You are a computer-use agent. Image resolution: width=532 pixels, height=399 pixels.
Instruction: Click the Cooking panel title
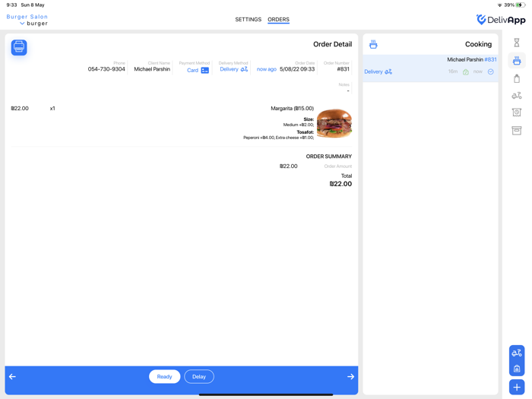pos(478,44)
